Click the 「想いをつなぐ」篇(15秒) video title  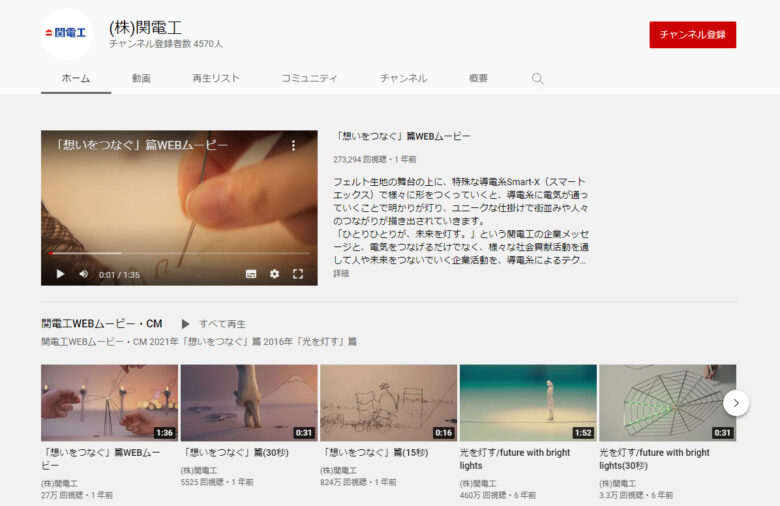tap(375, 452)
